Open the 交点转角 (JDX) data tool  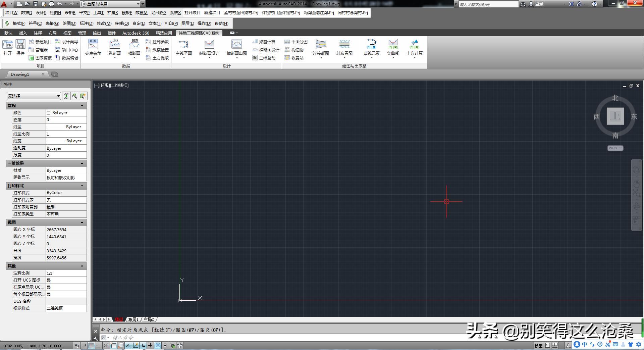coord(93,48)
